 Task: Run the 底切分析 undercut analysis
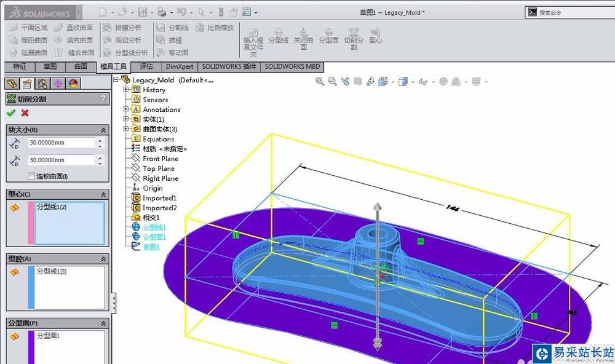point(122,40)
